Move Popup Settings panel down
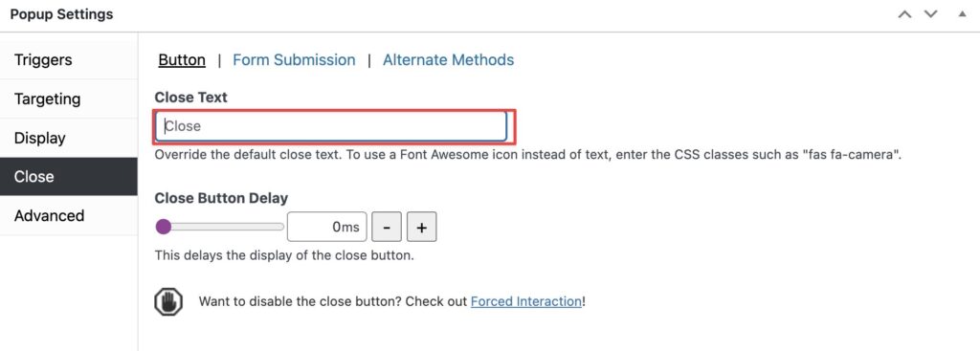Screen dimensions: 980x351 930,14
